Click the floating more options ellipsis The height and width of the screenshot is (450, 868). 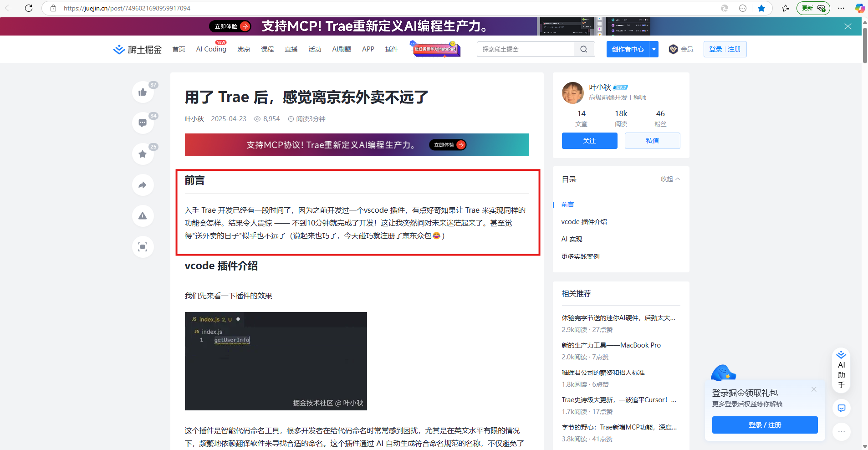(x=842, y=432)
